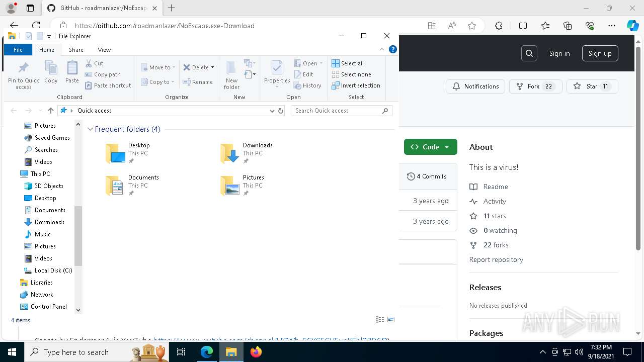Switch to large icons view
This screenshot has width=644, height=362.
point(391,320)
